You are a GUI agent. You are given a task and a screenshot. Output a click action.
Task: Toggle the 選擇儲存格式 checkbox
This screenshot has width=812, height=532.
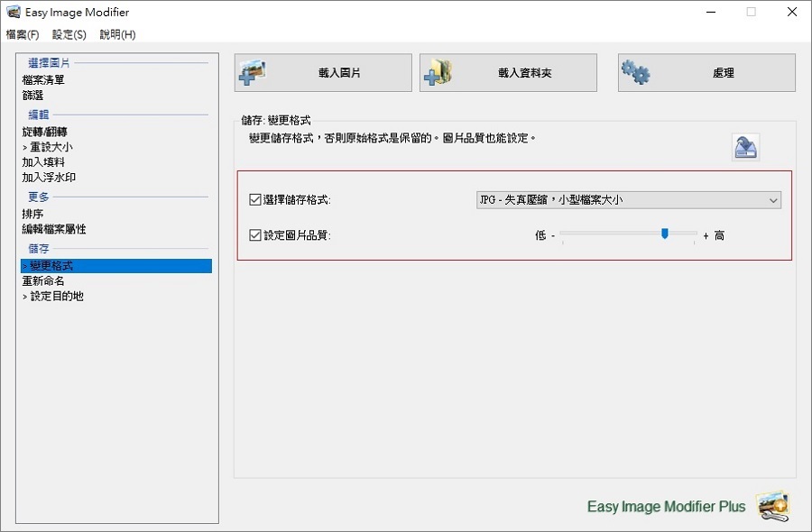pyautogui.click(x=254, y=200)
